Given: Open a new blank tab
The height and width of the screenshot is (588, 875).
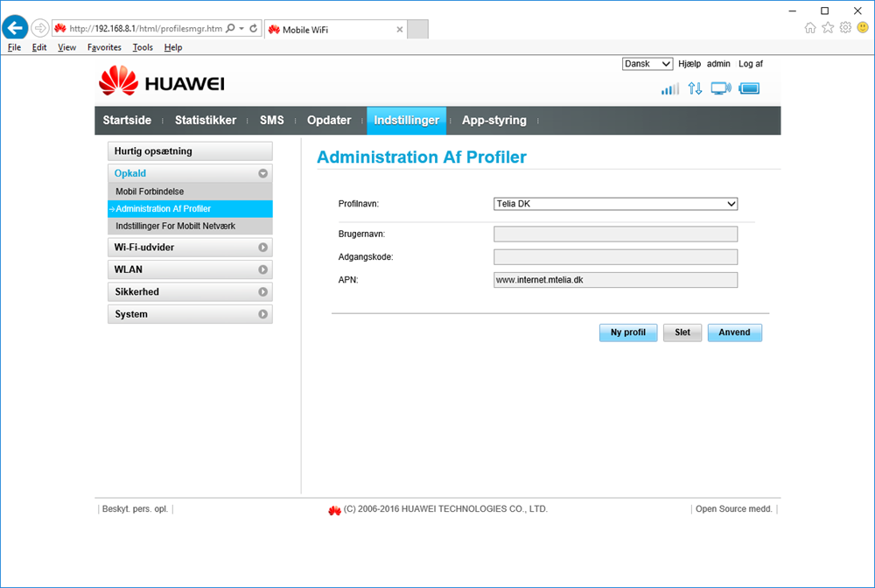Looking at the screenshot, I should tap(417, 29).
